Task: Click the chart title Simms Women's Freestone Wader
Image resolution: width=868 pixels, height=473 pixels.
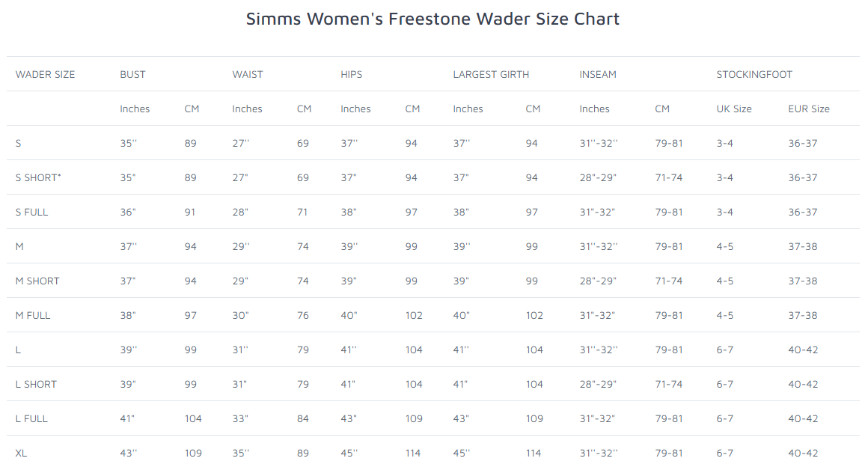Action: [433, 19]
